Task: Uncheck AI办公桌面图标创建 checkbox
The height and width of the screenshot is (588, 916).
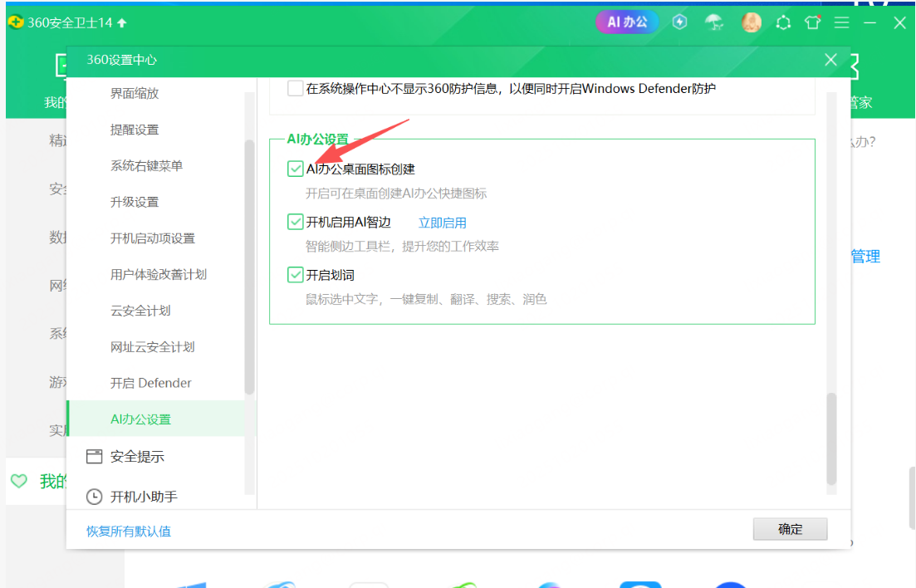Action: (x=295, y=169)
